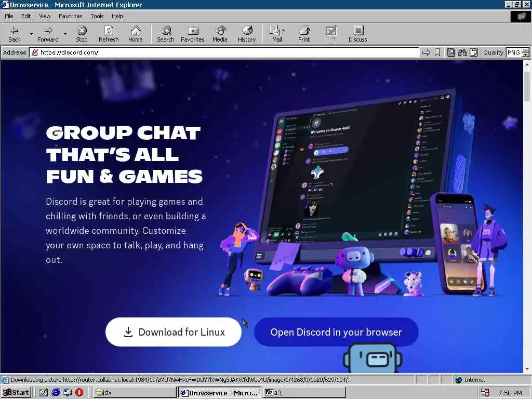Open the Mail button dropdown arrow

(284, 31)
